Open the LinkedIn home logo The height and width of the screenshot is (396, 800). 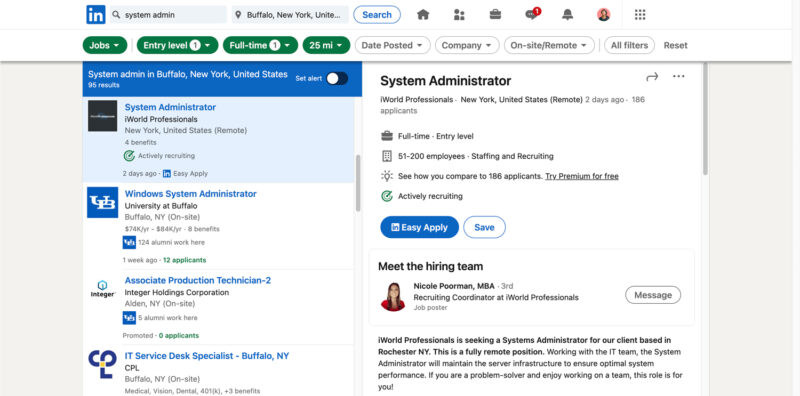point(96,15)
